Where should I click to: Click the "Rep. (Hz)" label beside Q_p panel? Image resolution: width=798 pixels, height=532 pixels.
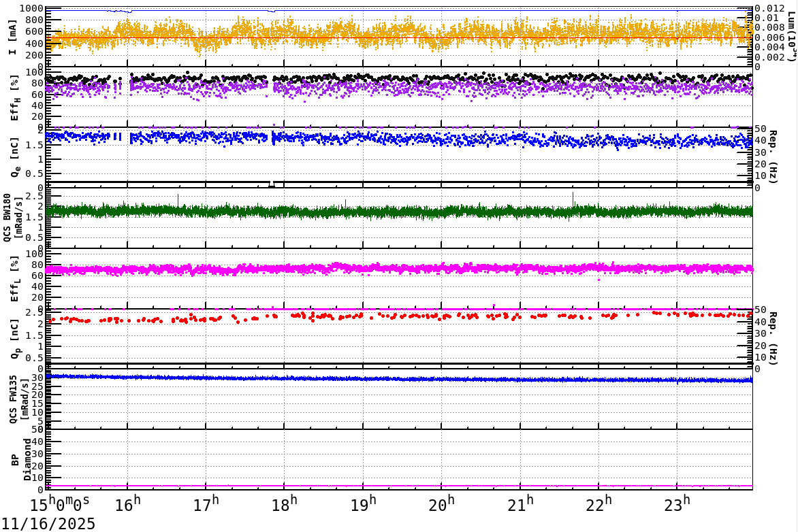click(773, 339)
